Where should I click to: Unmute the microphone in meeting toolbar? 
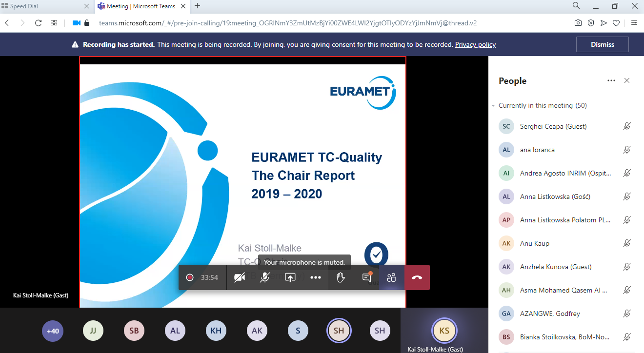tap(264, 277)
